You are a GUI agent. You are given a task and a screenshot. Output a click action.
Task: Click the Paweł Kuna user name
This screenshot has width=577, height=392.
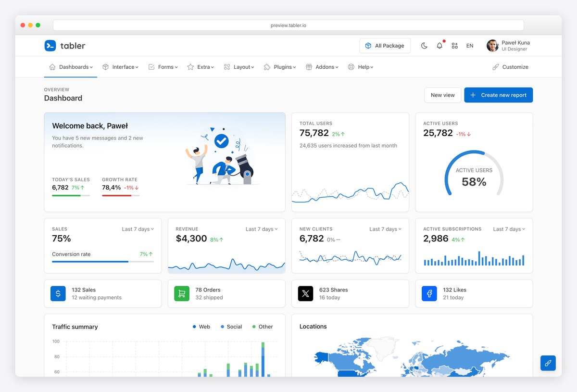pyautogui.click(x=515, y=43)
